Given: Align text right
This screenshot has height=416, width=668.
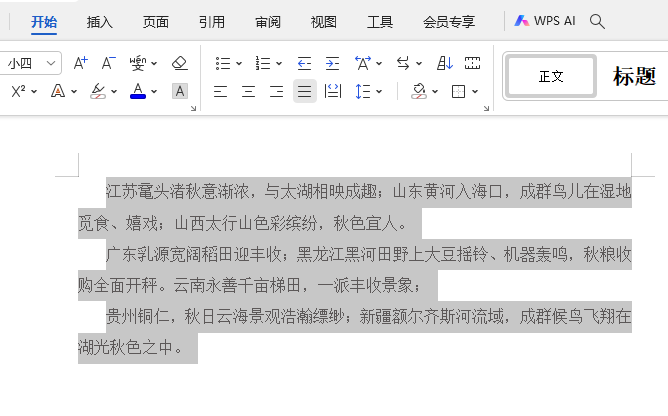Looking at the screenshot, I should click(x=276, y=91).
